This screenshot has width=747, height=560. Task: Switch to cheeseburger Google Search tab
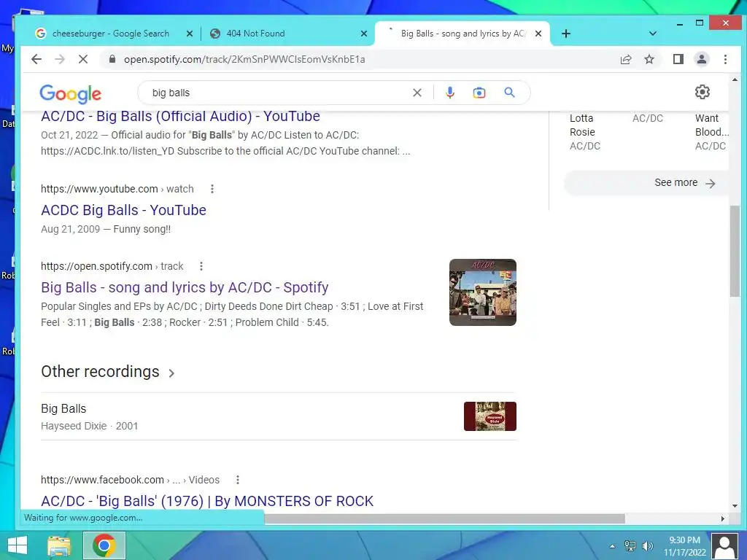[110, 34]
